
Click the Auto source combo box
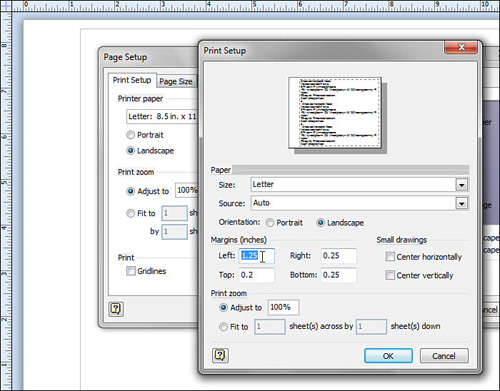360,203
